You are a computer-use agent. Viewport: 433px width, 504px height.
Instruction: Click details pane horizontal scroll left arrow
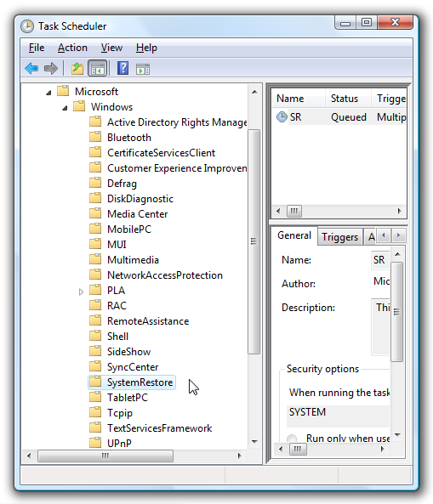(281, 449)
